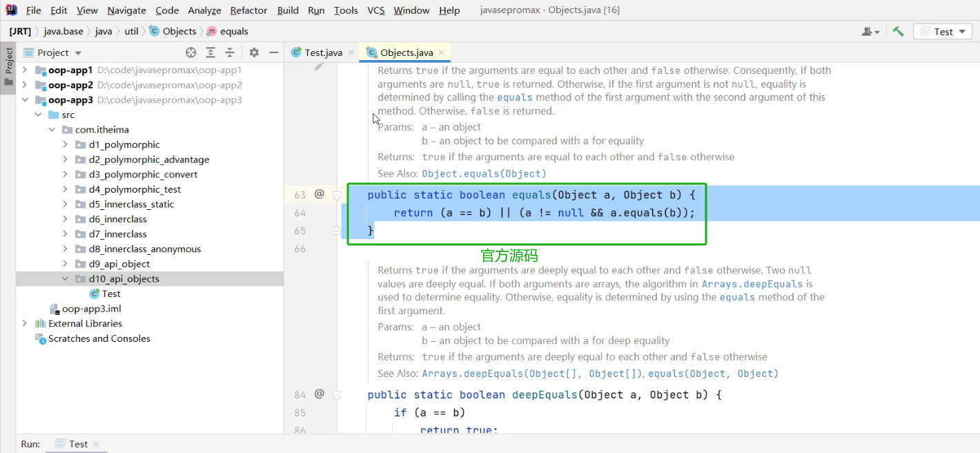Fold the deepEquals method at line 84

[337, 395]
